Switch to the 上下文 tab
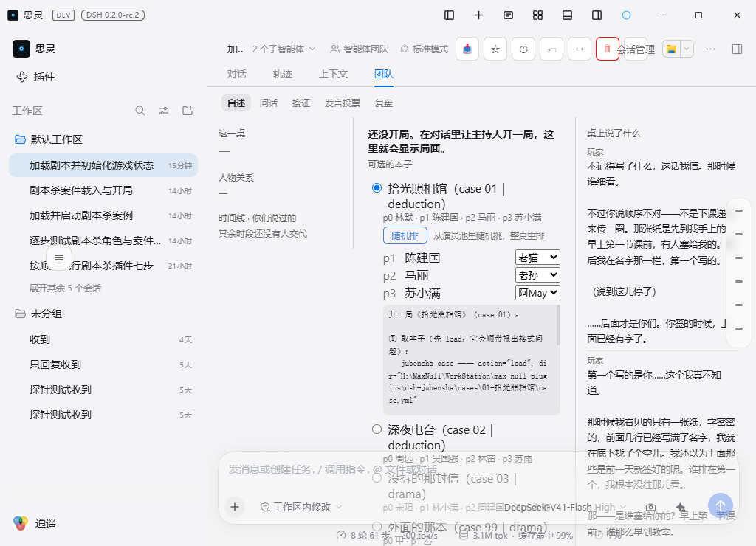Screen dimensions: 756x546 pos(333,74)
